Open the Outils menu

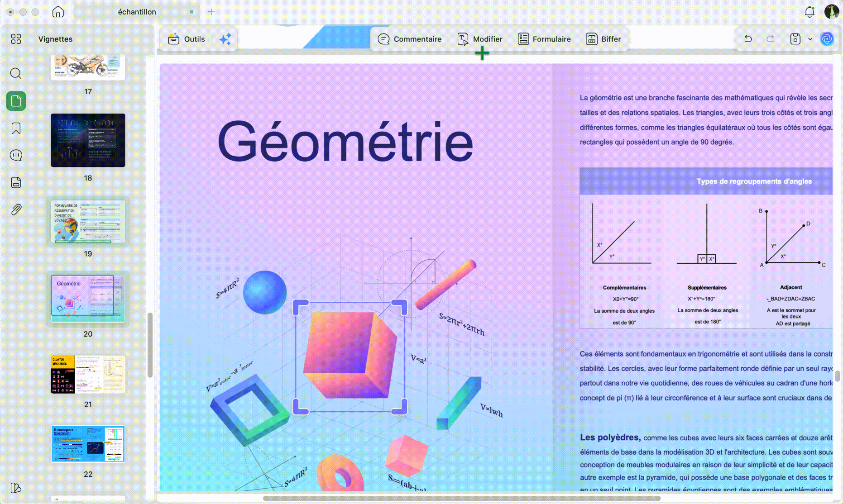click(186, 39)
